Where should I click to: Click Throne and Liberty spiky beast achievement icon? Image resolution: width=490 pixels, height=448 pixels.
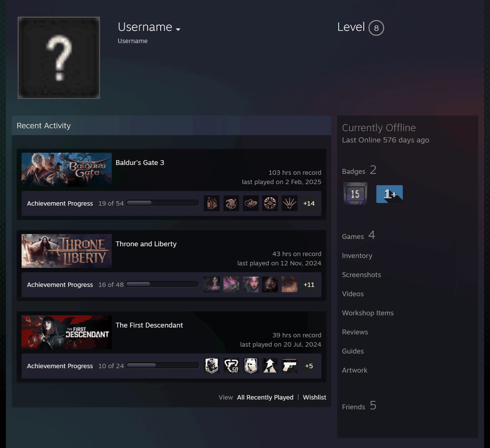click(270, 285)
